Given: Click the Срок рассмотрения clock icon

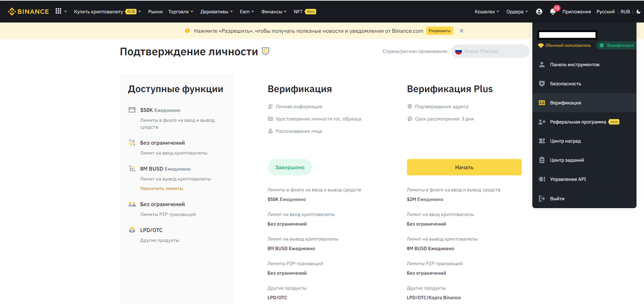Looking at the screenshot, I should coord(409,118).
